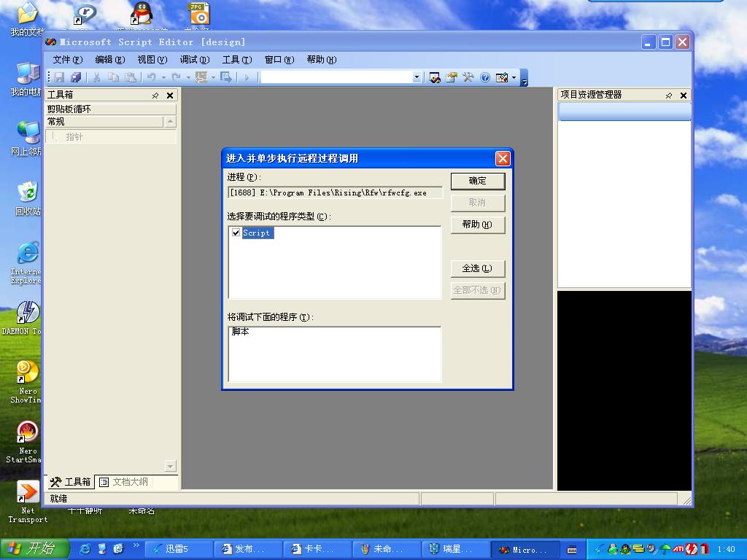Open the Project Explorer toolbar icon
Image resolution: width=747 pixels, height=560 pixels.
tap(435, 77)
